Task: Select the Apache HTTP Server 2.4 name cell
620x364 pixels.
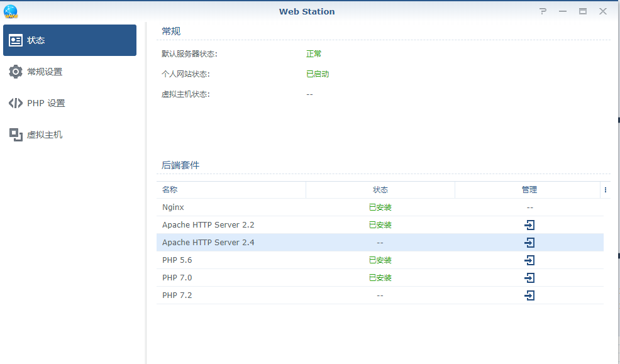Action: point(208,243)
